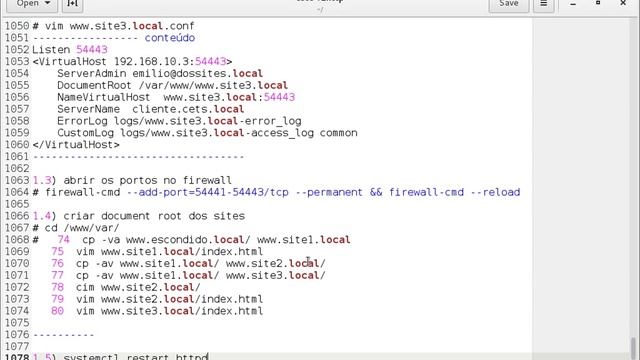Click '1.3) abrir os portos no firewall' line

click(132, 180)
